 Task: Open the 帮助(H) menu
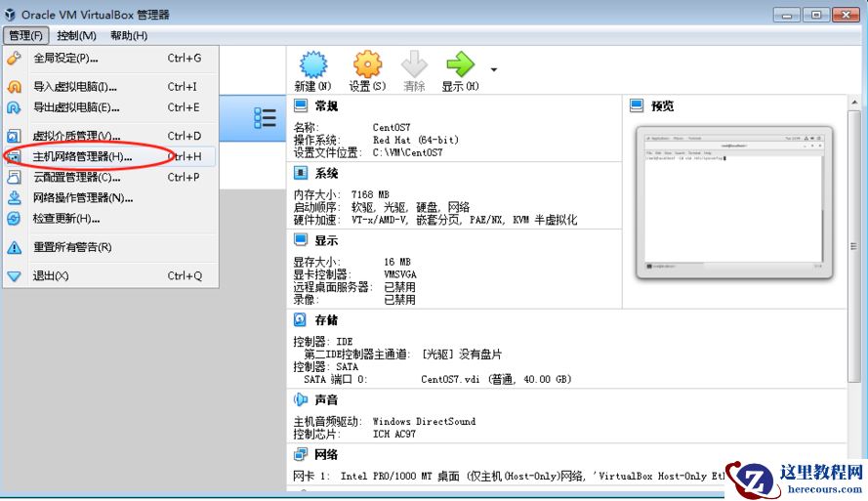coord(129,35)
